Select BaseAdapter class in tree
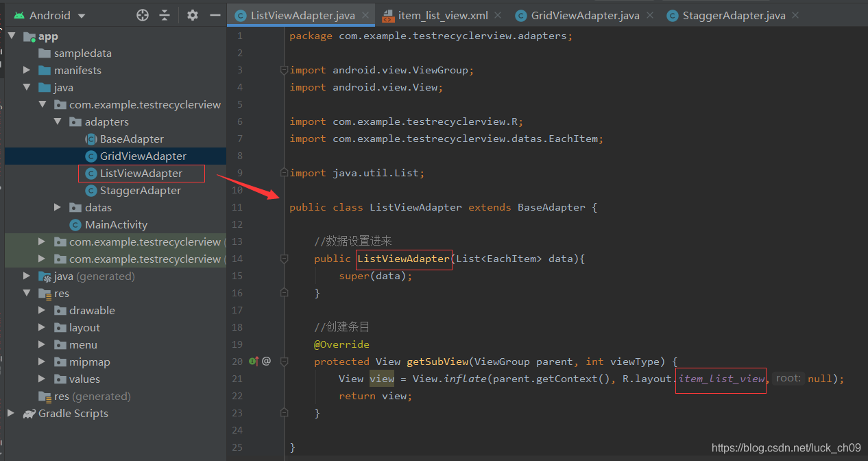This screenshot has width=868, height=461. click(132, 139)
